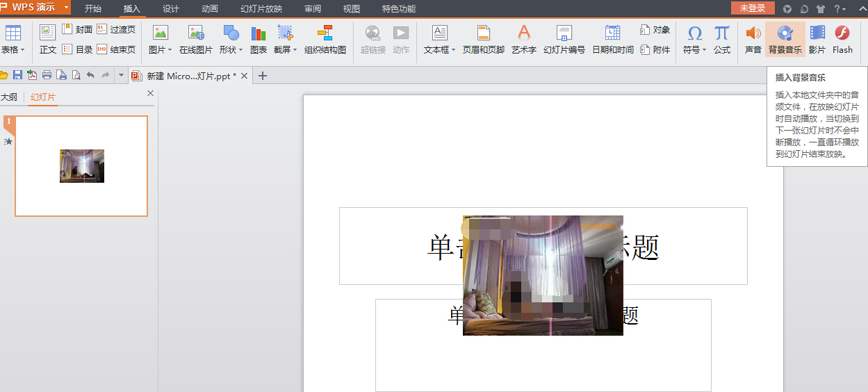The image size is (868, 392).
Task: Open the print preview icon
Action: pos(76,75)
